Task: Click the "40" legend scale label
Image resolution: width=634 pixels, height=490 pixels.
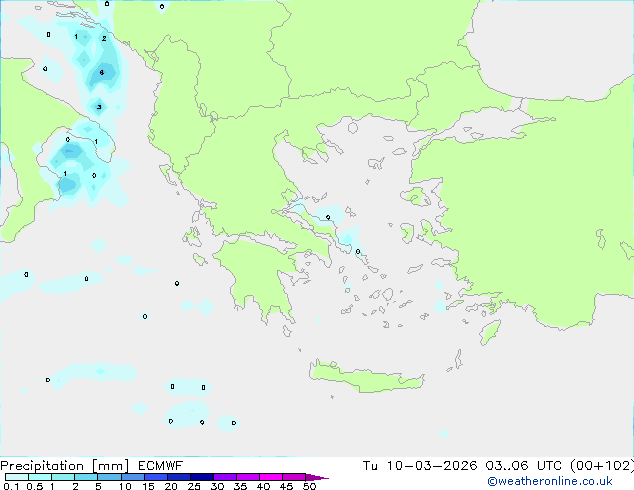Action: pos(263,486)
